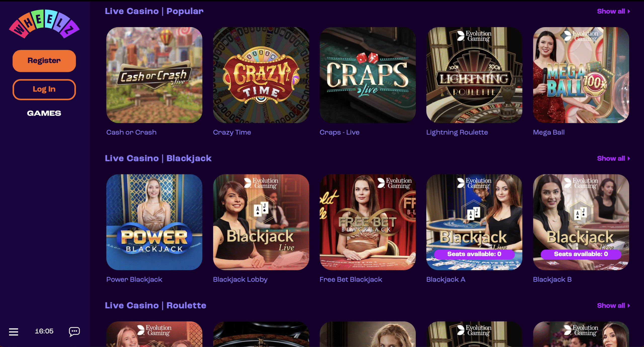Select GAMES in the sidebar
This screenshot has width=644, height=347.
click(x=44, y=113)
